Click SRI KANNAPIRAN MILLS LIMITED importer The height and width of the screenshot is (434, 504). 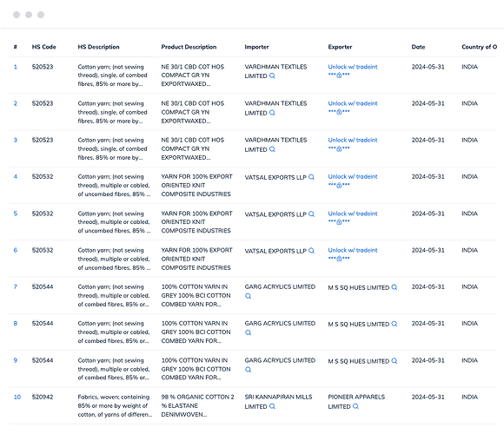(x=278, y=401)
